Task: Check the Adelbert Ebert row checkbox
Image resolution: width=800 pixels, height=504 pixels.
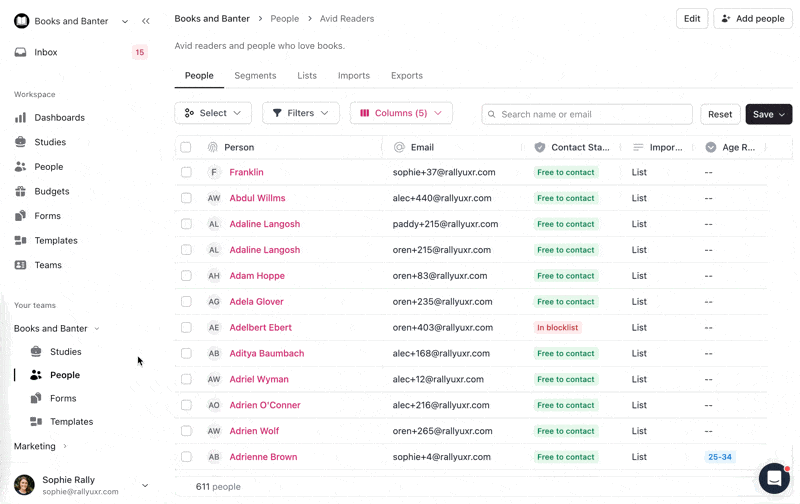Action: (x=186, y=327)
